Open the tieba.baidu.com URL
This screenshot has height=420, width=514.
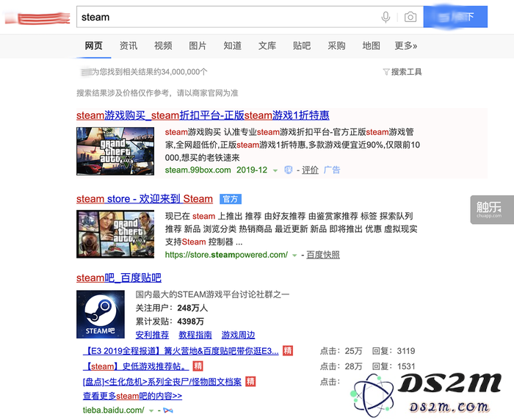click(x=113, y=410)
